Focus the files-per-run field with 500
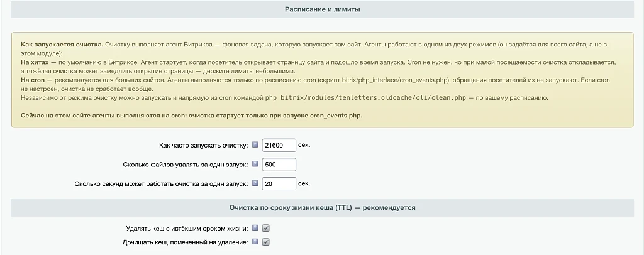 (x=279, y=165)
